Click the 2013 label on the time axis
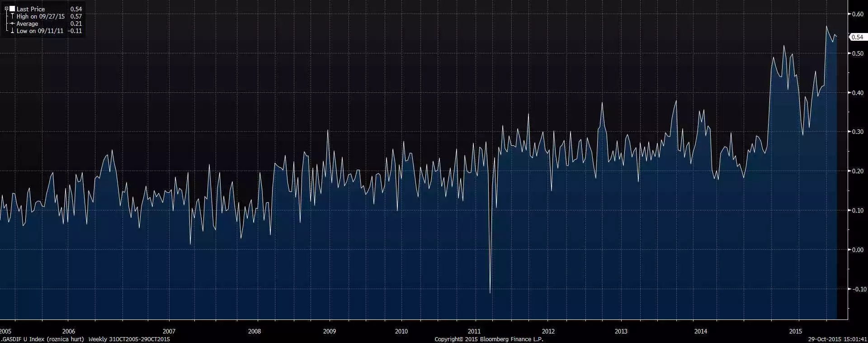The height and width of the screenshot is (343, 868). coord(621,331)
